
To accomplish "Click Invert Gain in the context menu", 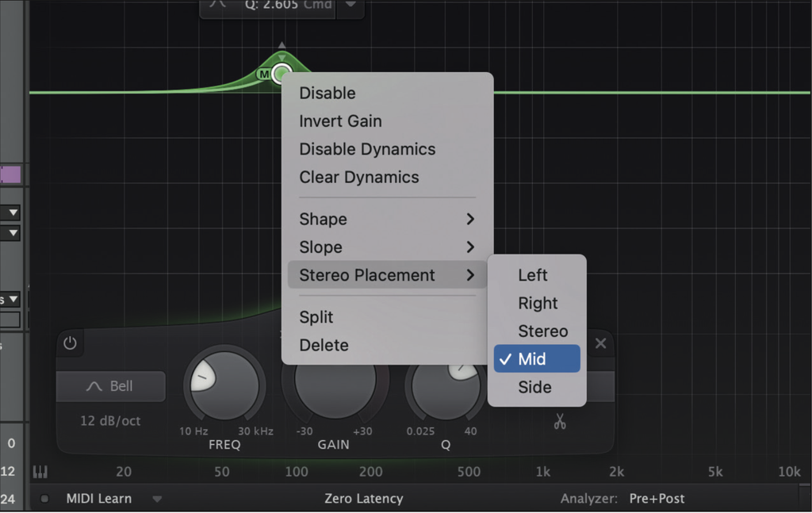I will point(340,121).
